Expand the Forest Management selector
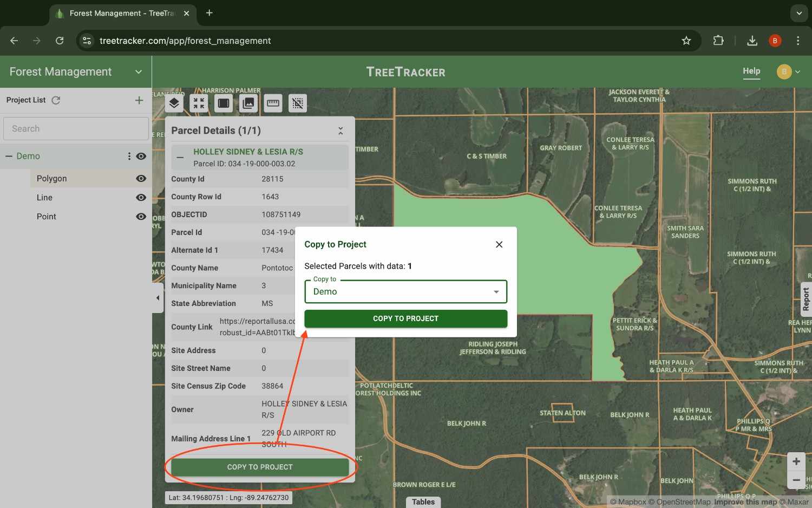The height and width of the screenshot is (508, 812). pyautogui.click(x=138, y=71)
